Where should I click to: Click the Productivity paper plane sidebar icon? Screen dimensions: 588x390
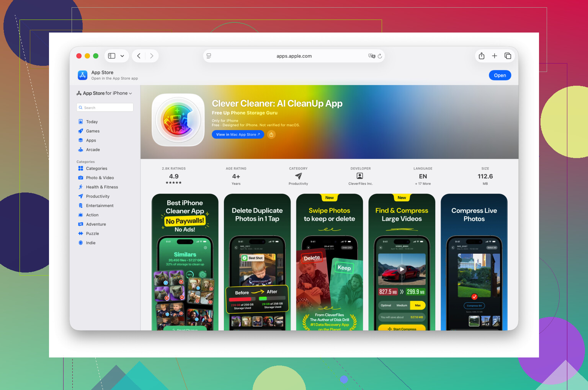pos(81,196)
